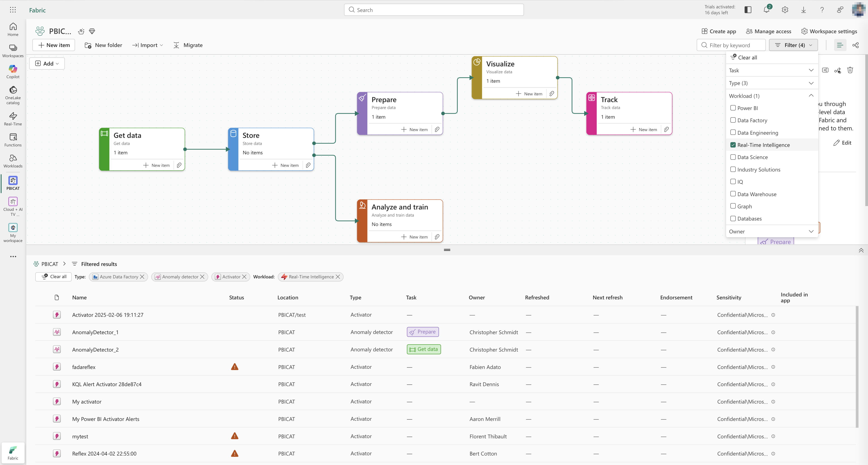Expand the Type (3) filter section

pyautogui.click(x=772, y=83)
